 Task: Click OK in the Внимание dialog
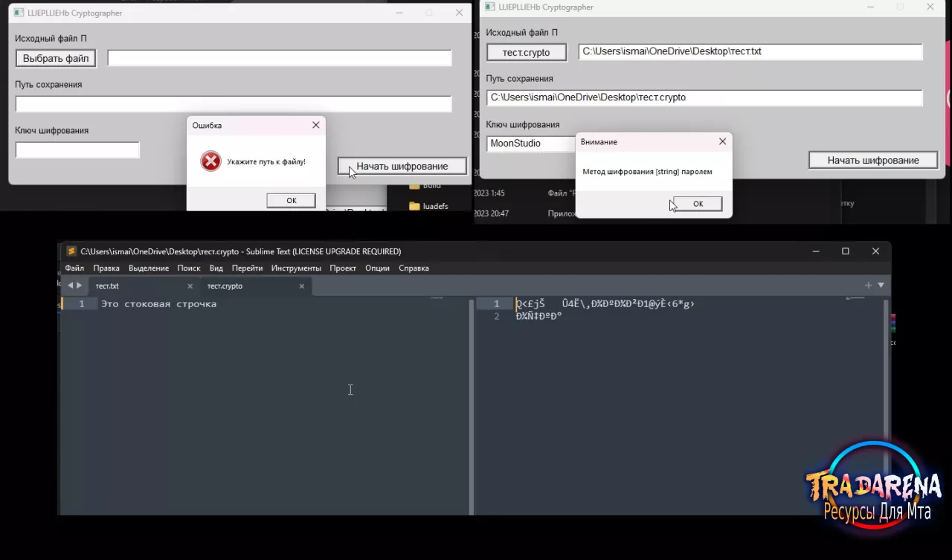point(698,204)
